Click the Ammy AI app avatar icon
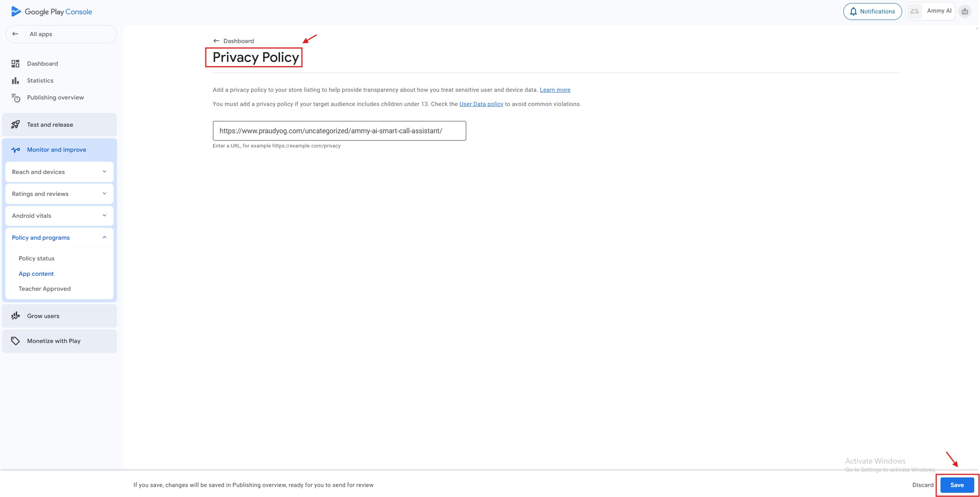980x497 pixels. 914,11
